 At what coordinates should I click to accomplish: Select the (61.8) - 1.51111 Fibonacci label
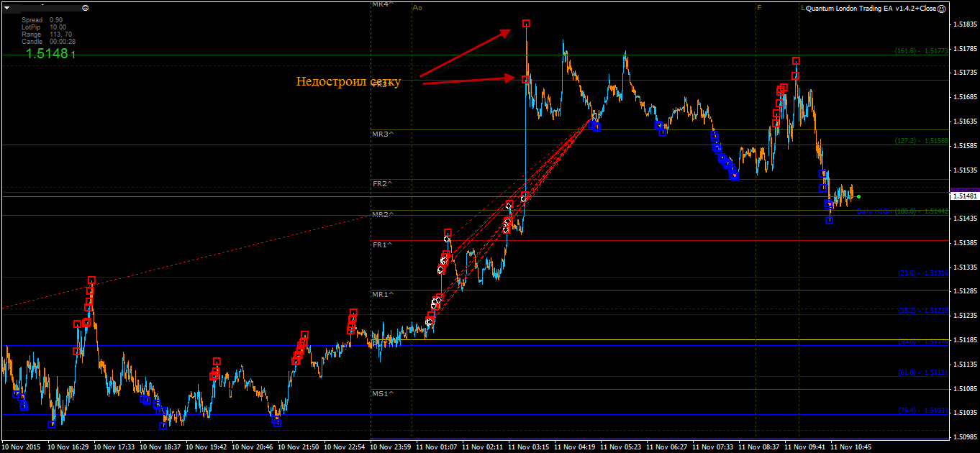pos(923,372)
